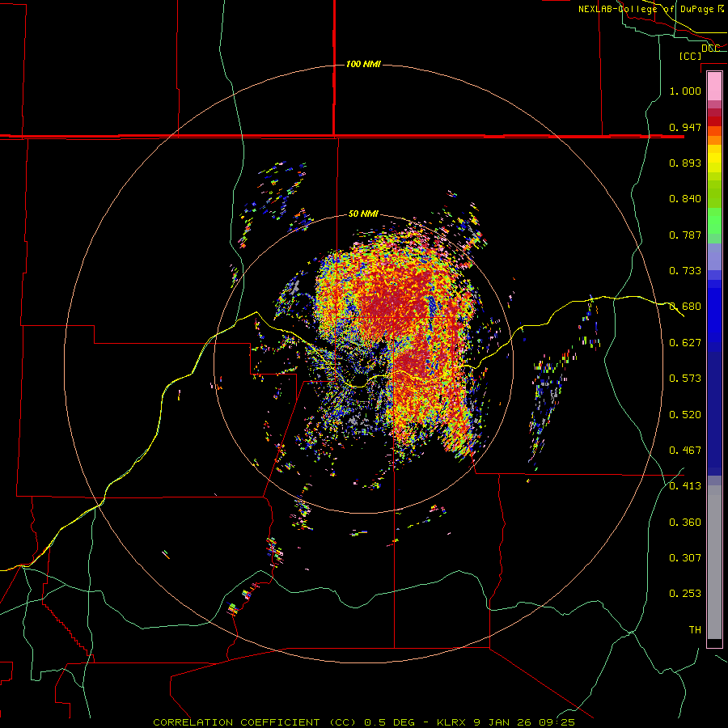Click the 50 NMI range ring label
728x728 pixels.
(x=363, y=214)
